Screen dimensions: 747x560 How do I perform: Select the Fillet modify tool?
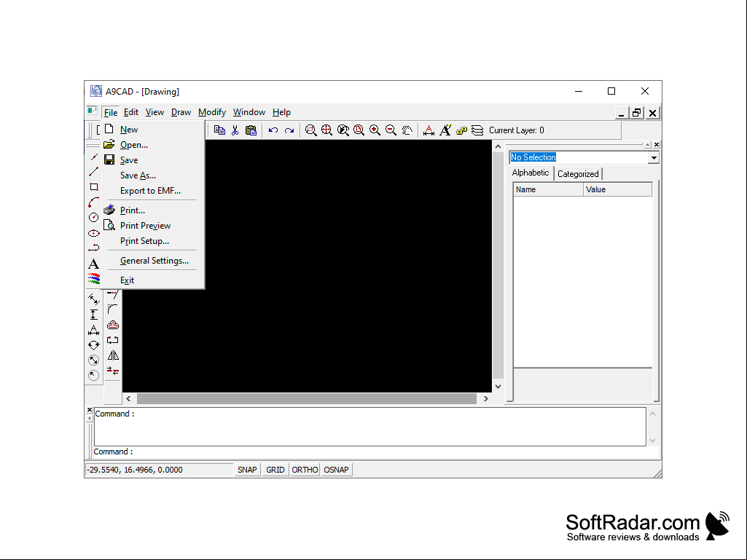tap(113, 309)
